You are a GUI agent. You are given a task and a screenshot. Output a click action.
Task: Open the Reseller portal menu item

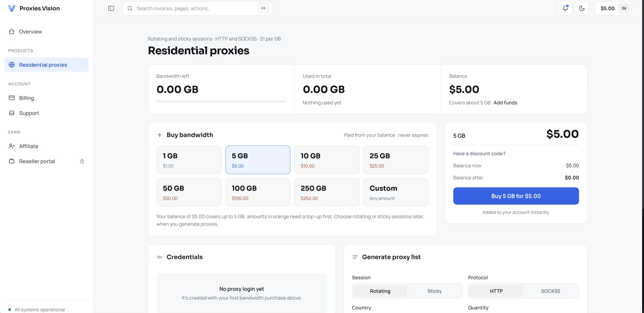point(47,161)
